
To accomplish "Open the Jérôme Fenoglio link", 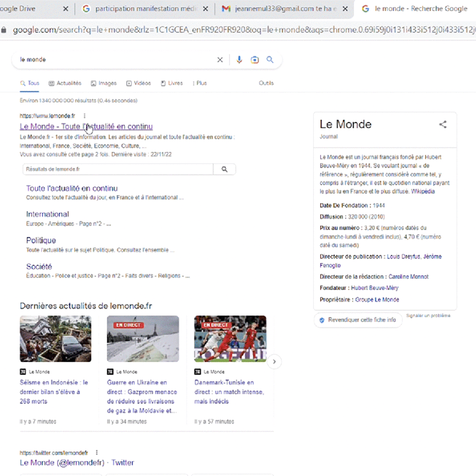I will point(432,257).
